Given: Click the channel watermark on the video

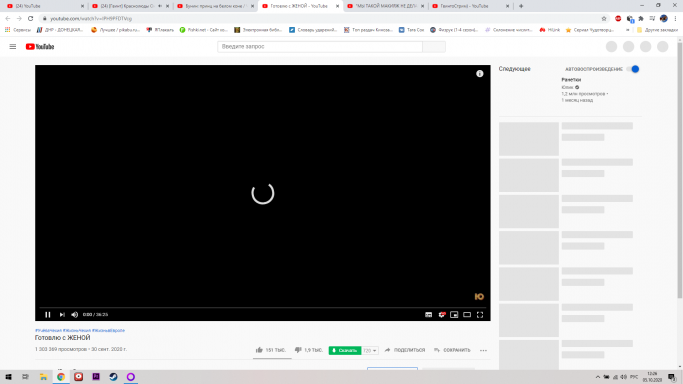Looking at the screenshot, I should pyautogui.click(x=479, y=296).
